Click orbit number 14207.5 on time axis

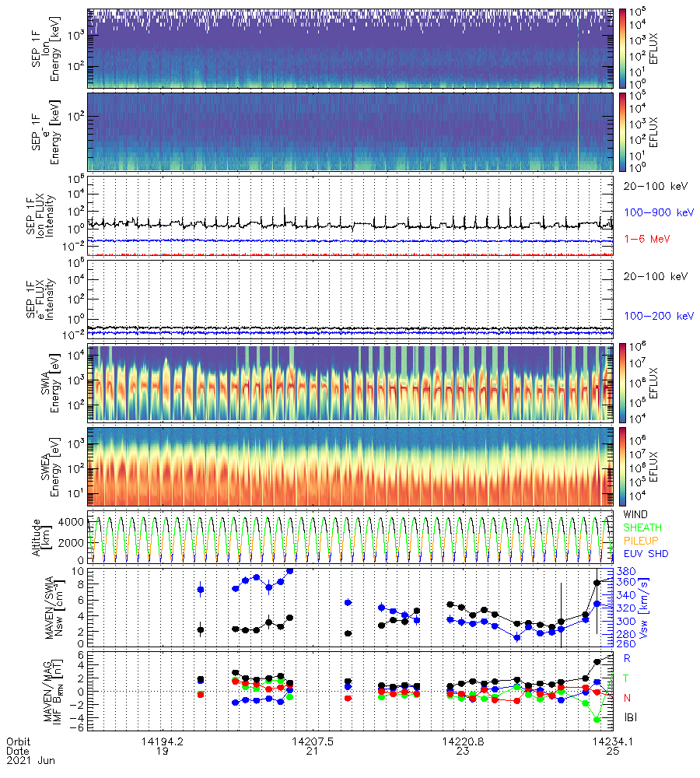pos(311,742)
